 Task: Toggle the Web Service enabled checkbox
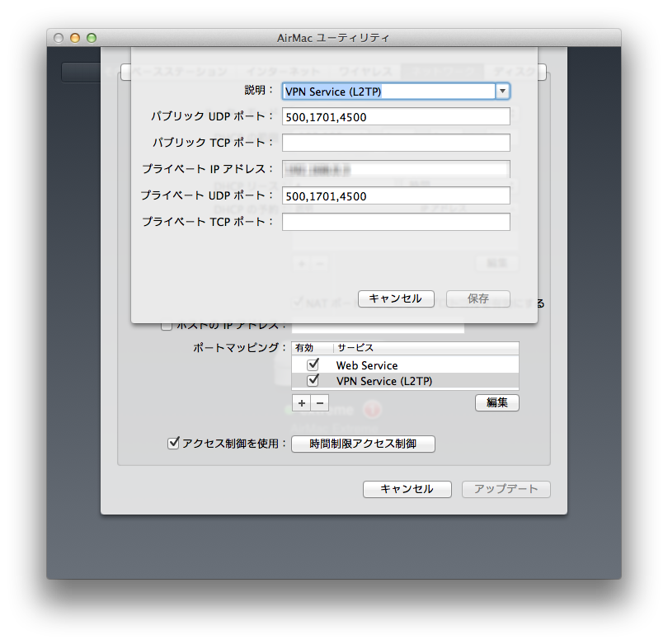coord(313,364)
